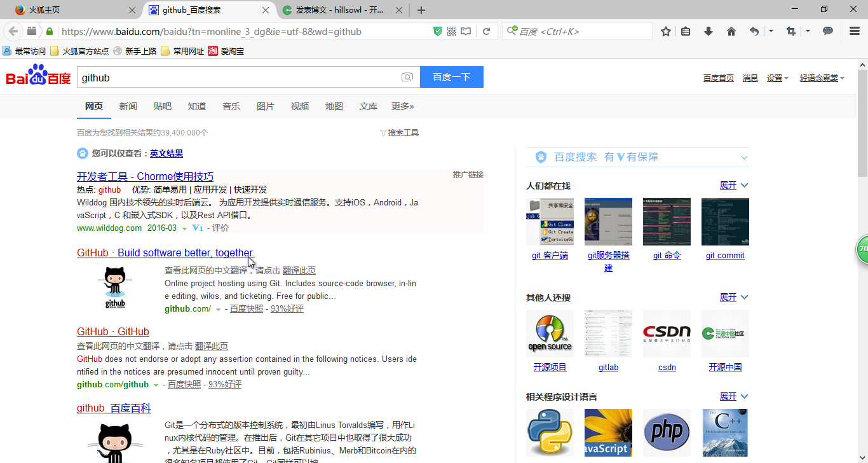The width and height of the screenshot is (868, 463).
Task: Click the 翻译此页 link under GitHub · GitHub
Action: [212, 346]
